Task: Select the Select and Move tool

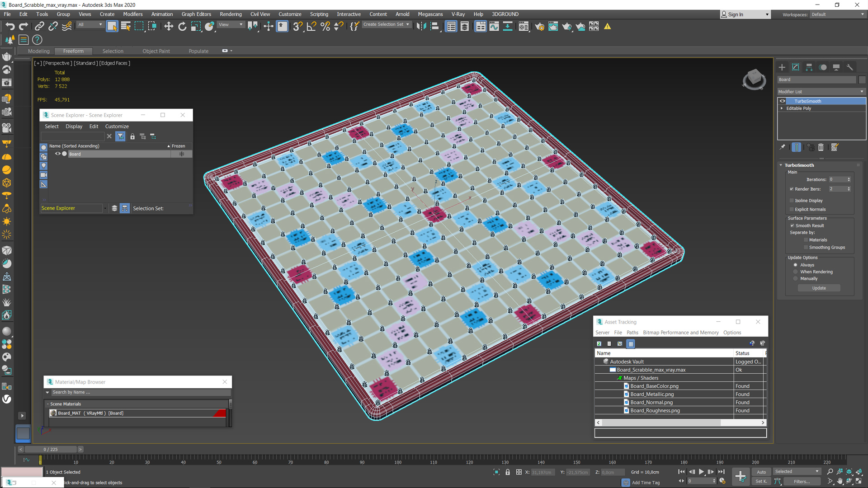Action: (169, 26)
